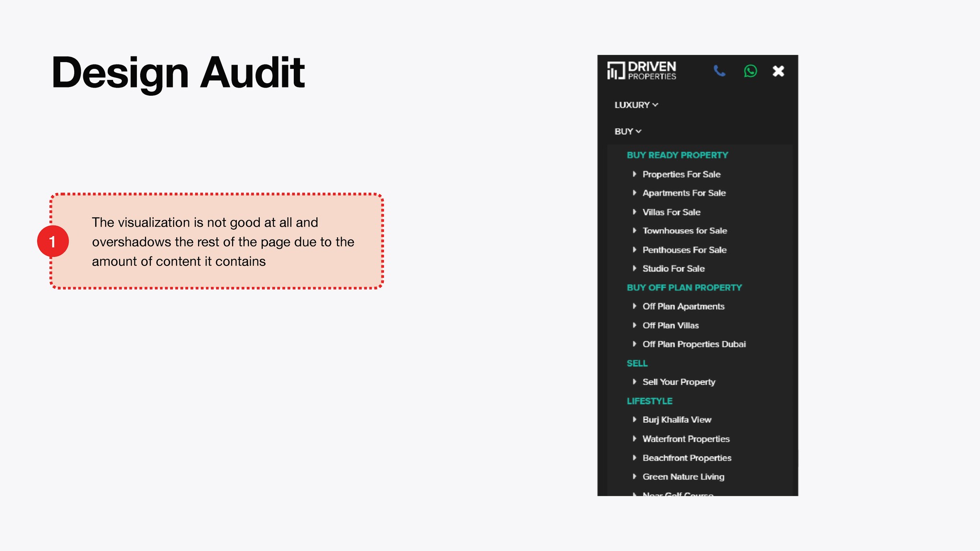Viewport: 980px width, 551px height.
Task: Choose Studio For Sale option
Action: pos(673,269)
